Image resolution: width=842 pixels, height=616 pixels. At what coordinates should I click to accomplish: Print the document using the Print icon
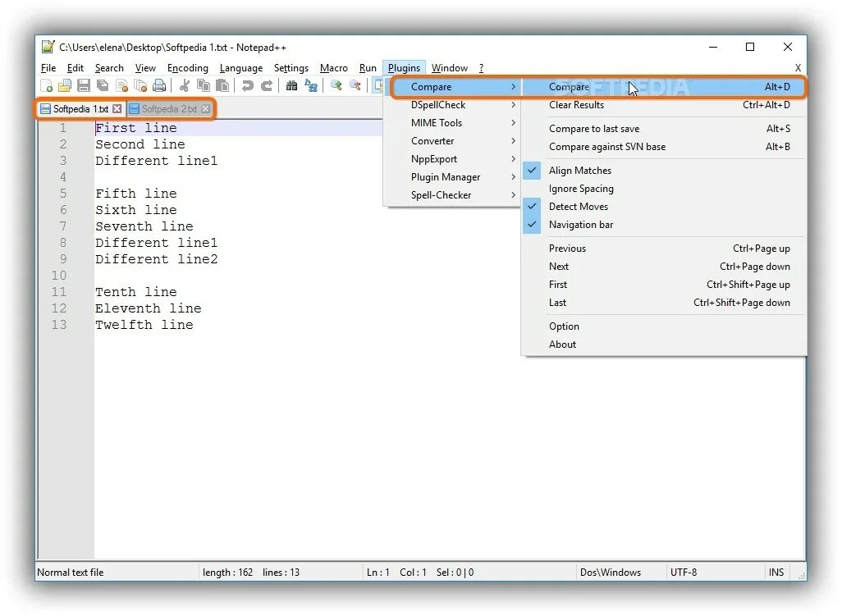point(159,85)
